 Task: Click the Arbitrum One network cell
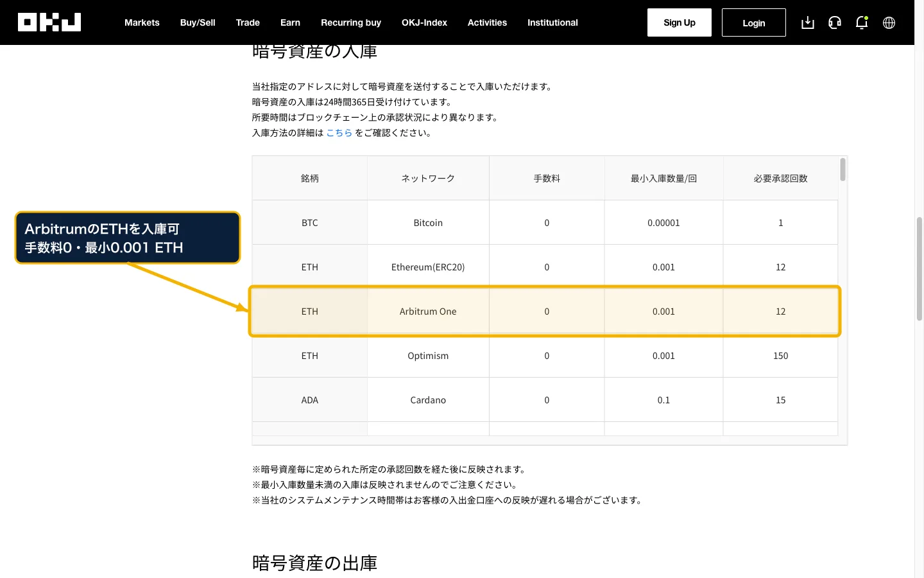pyautogui.click(x=428, y=311)
